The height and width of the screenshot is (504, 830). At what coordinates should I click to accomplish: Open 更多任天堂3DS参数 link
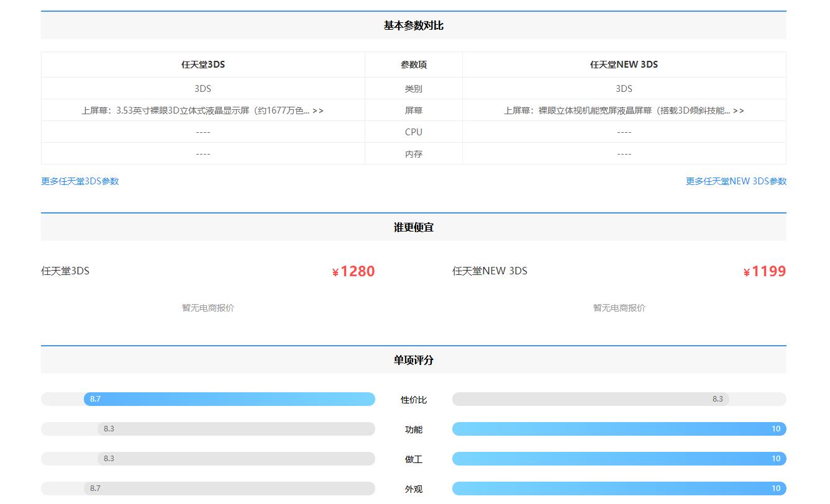(80, 181)
